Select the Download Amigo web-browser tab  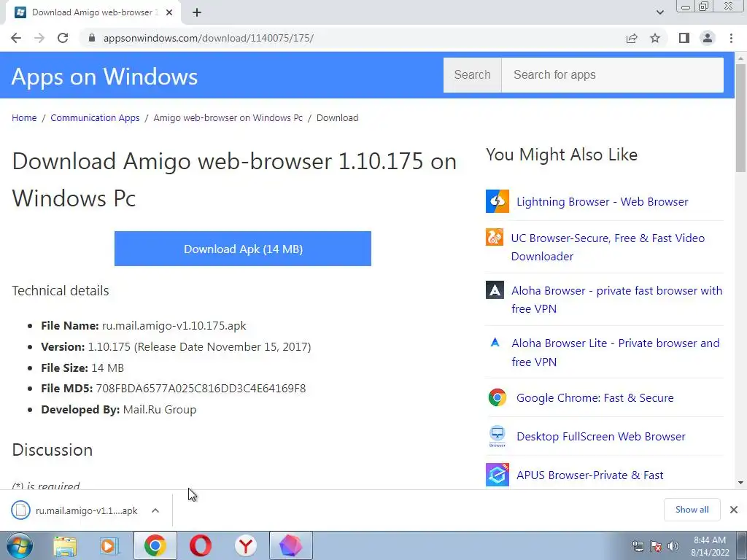[93, 12]
